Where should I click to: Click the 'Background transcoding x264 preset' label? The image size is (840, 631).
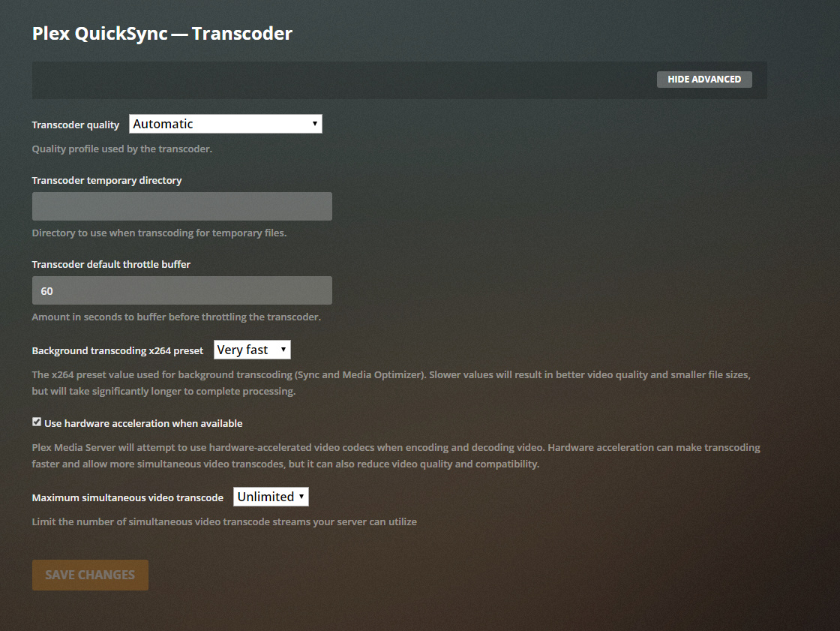coord(117,350)
